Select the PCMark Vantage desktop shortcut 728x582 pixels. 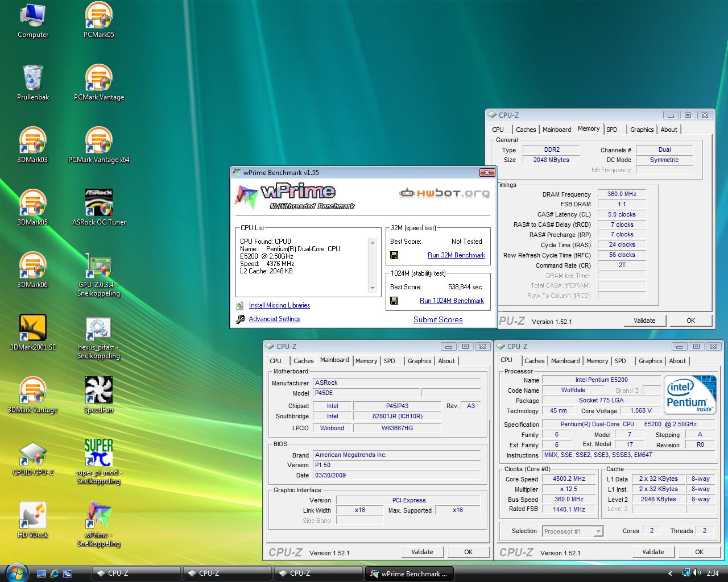click(98, 83)
